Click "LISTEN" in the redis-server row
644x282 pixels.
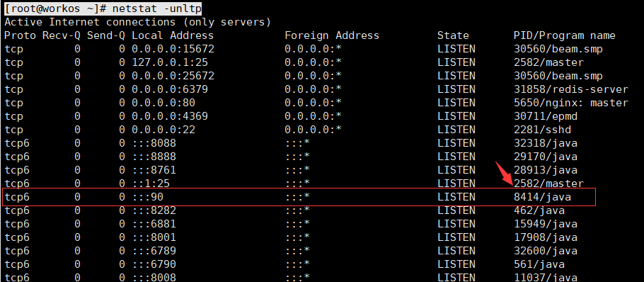coord(456,89)
